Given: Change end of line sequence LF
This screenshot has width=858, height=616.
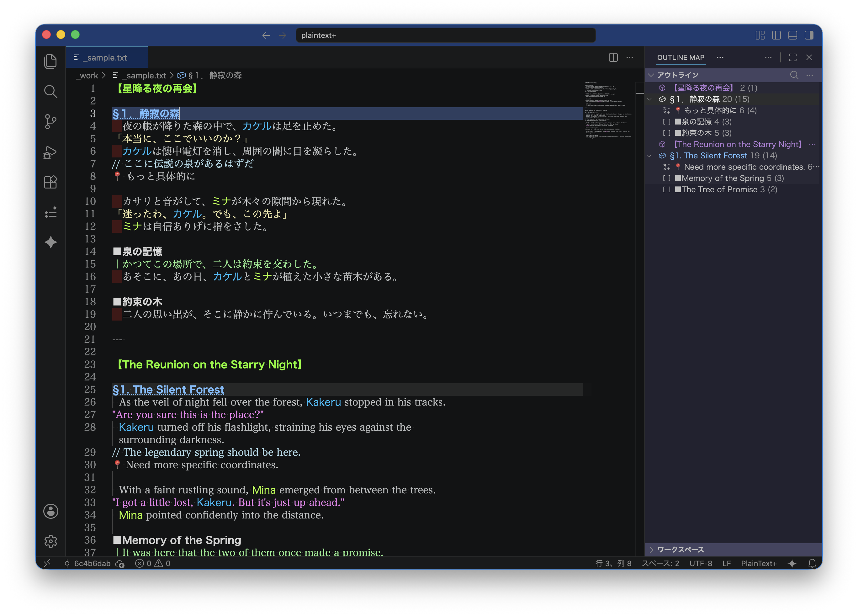Looking at the screenshot, I should 726,563.
